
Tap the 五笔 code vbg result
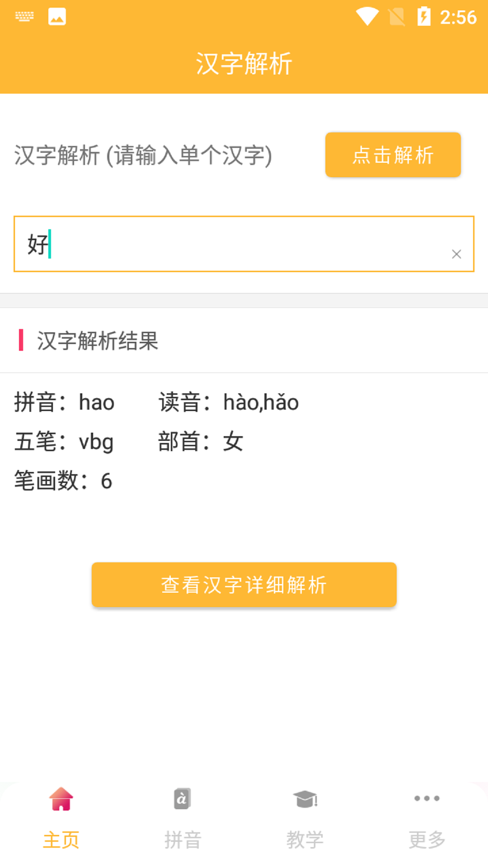pos(95,442)
